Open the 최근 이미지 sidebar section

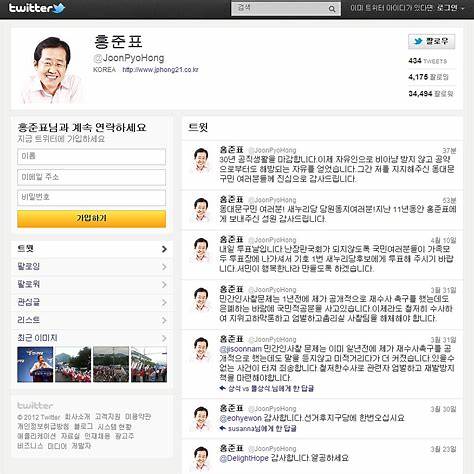click(92, 338)
